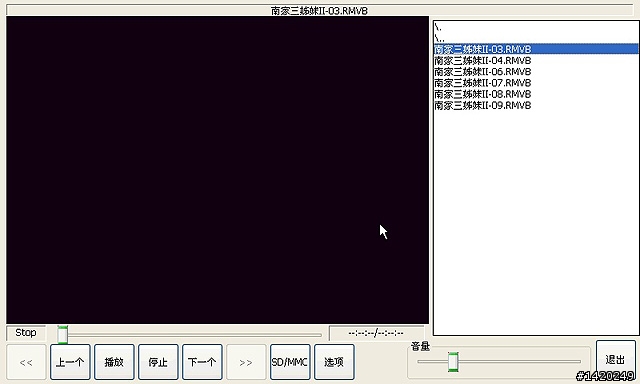Select 南家三姊妹II-09.RMVB in file list
This screenshot has width=640, height=384.
coord(536,105)
